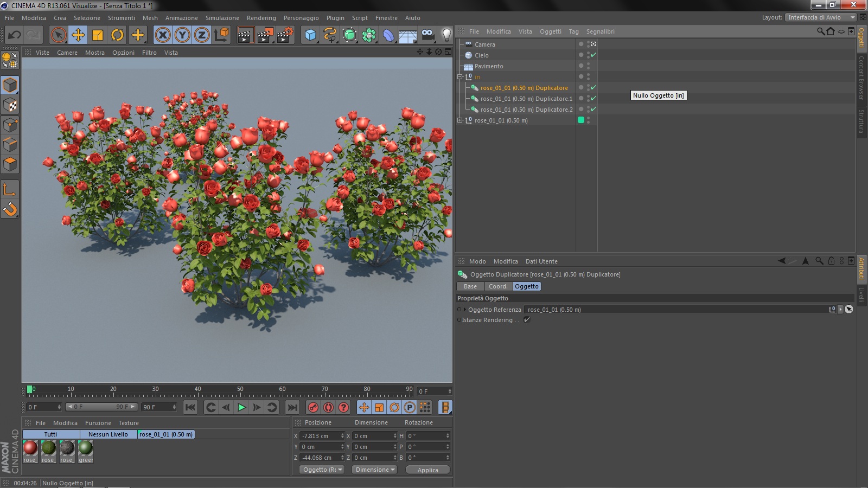The height and width of the screenshot is (488, 868).
Task: Add a Cube primitive object
Action: pyautogui.click(x=310, y=35)
